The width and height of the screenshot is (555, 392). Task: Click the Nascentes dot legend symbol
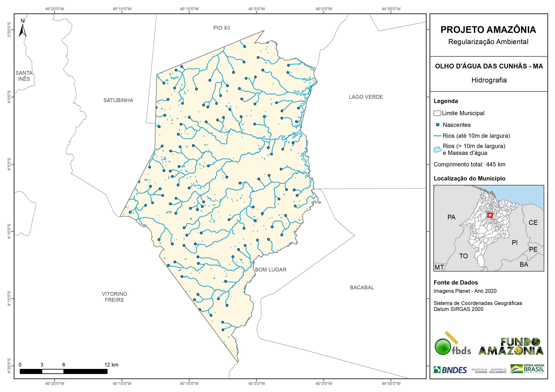point(437,125)
